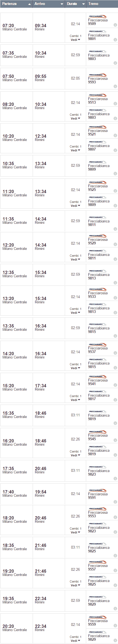
Task: Open info icon beside Frecciabianca 9829 at 19:35
Action: coord(115,608)
